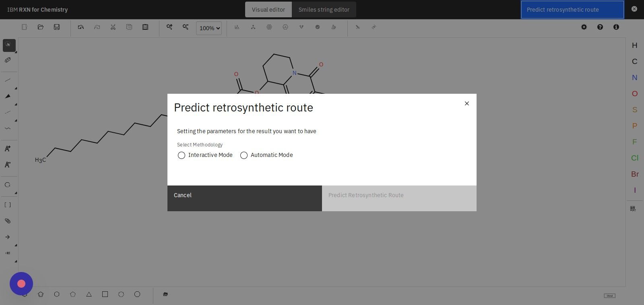Click the Undo arrow icon
The width and height of the screenshot is (644, 305).
coord(81,27)
